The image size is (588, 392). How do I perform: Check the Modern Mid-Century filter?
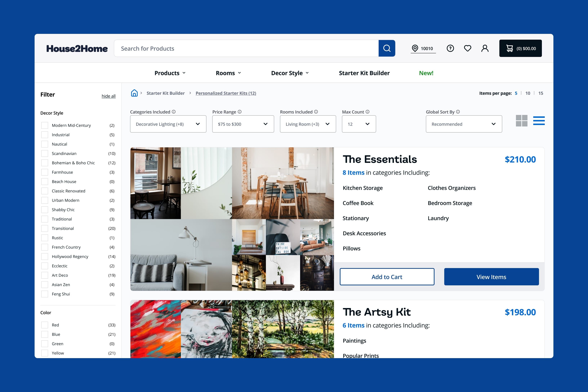click(44, 125)
